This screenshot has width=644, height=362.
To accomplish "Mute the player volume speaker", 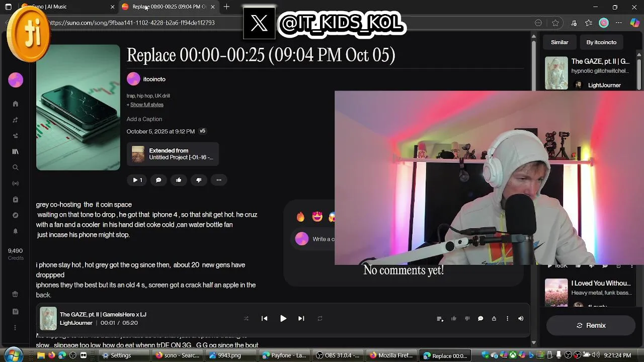I will (521, 319).
